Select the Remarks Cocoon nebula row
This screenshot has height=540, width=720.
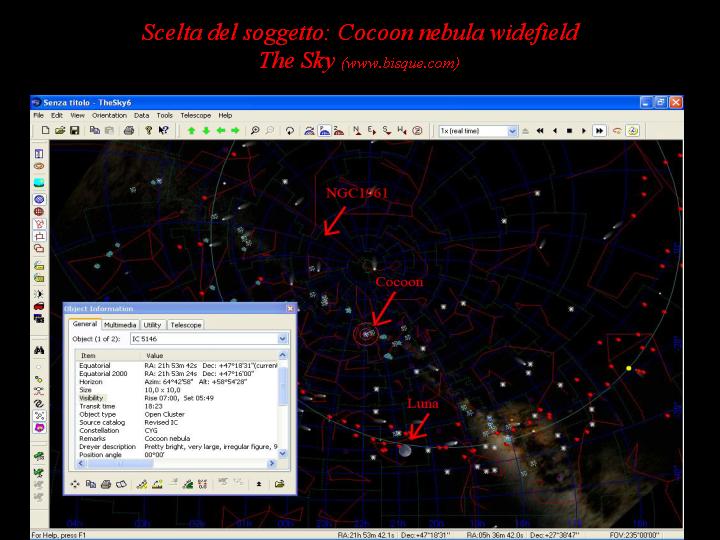(x=177, y=439)
